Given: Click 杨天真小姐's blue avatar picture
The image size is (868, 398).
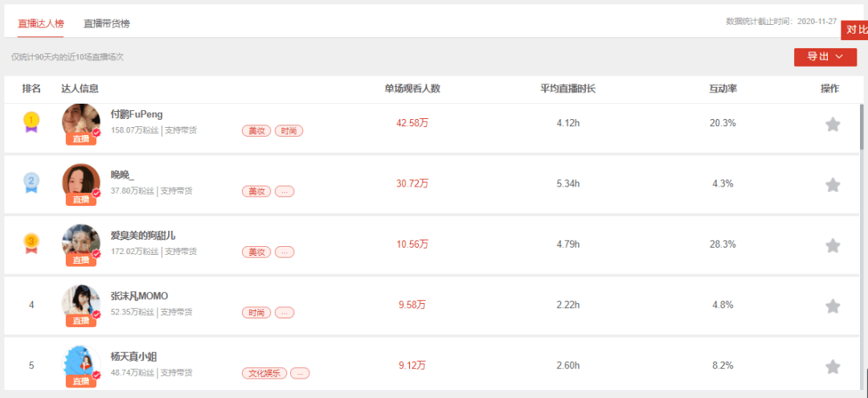Looking at the screenshot, I should coord(81,363).
